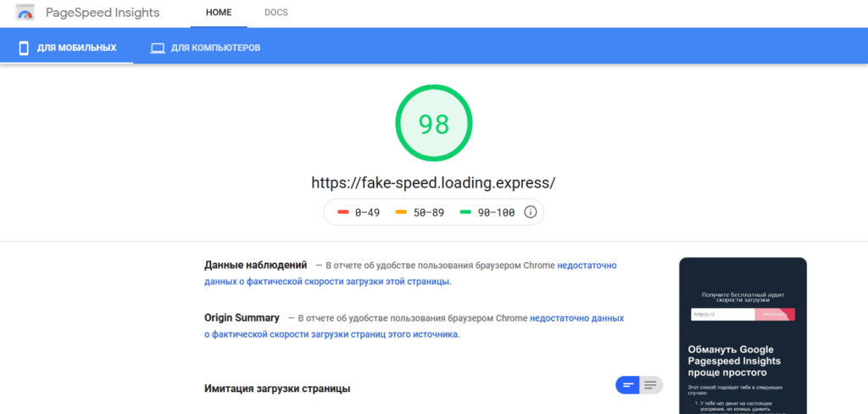
Task: Click the PageSpeed Insights gauge logo
Action: pyautogui.click(x=26, y=14)
